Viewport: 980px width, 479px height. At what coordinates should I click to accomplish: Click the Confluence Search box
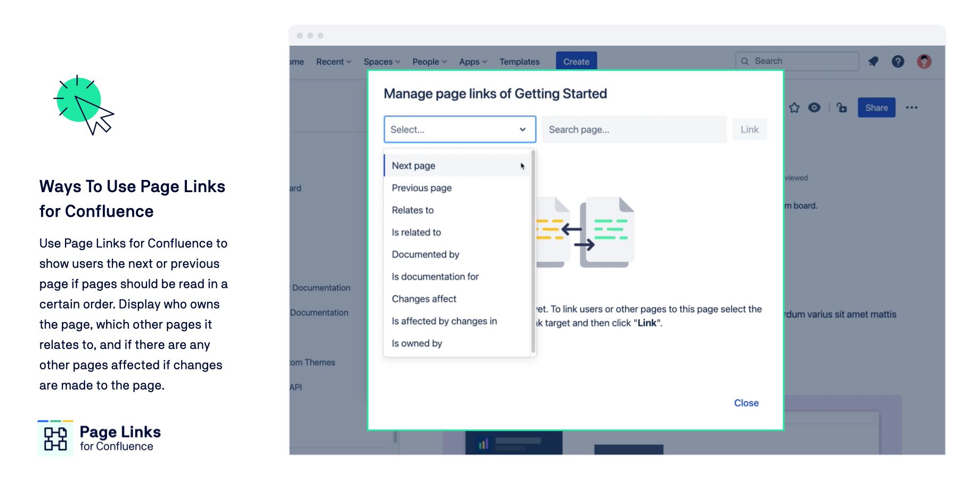click(x=797, y=61)
